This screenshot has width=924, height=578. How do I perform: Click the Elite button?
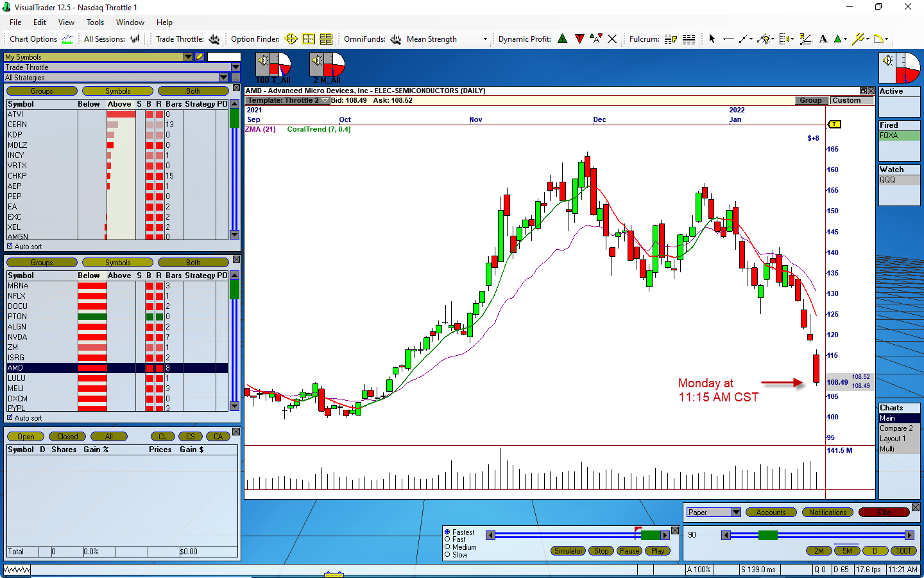point(884,512)
